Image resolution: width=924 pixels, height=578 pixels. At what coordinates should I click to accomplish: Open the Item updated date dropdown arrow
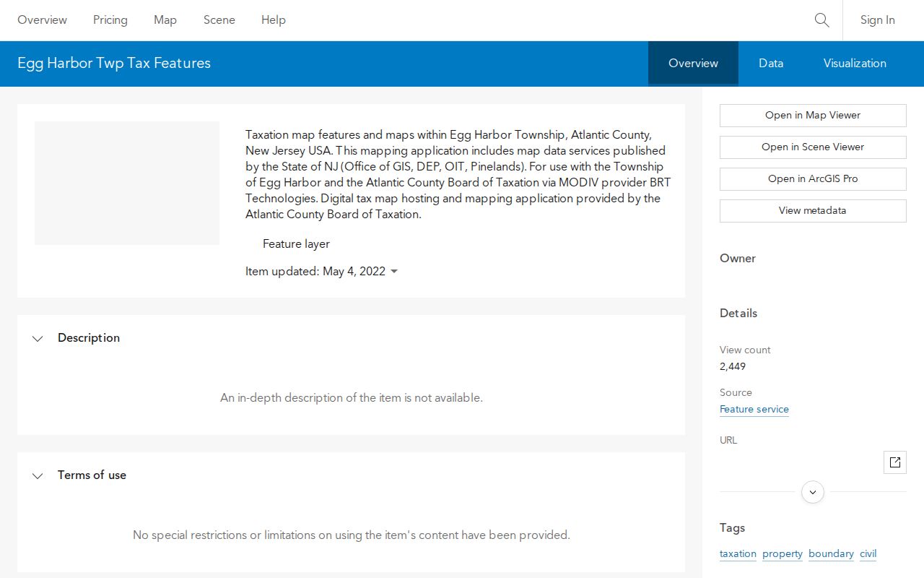[x=394, y=272]
